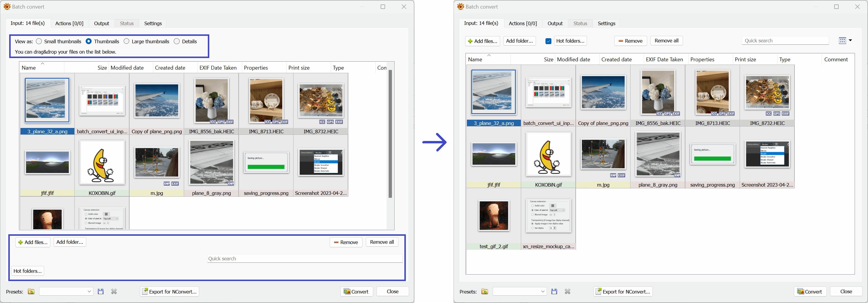Viewport: 868px width, 303px height.
Task: Expand the view mode dropdown arrow in right window
Action: tap(851, 40)
